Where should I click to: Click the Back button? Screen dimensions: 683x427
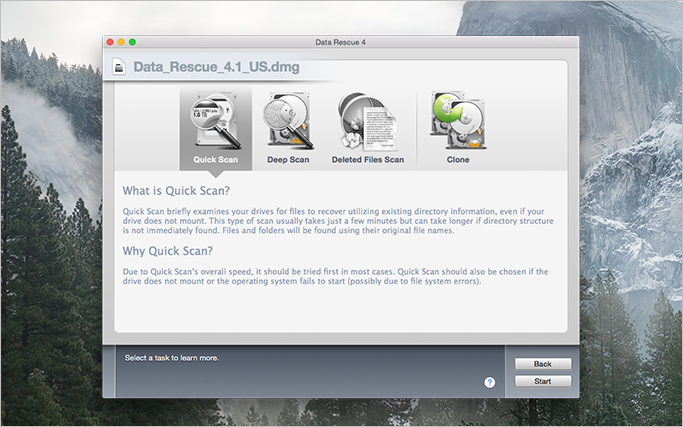click(x=543, y=364)
